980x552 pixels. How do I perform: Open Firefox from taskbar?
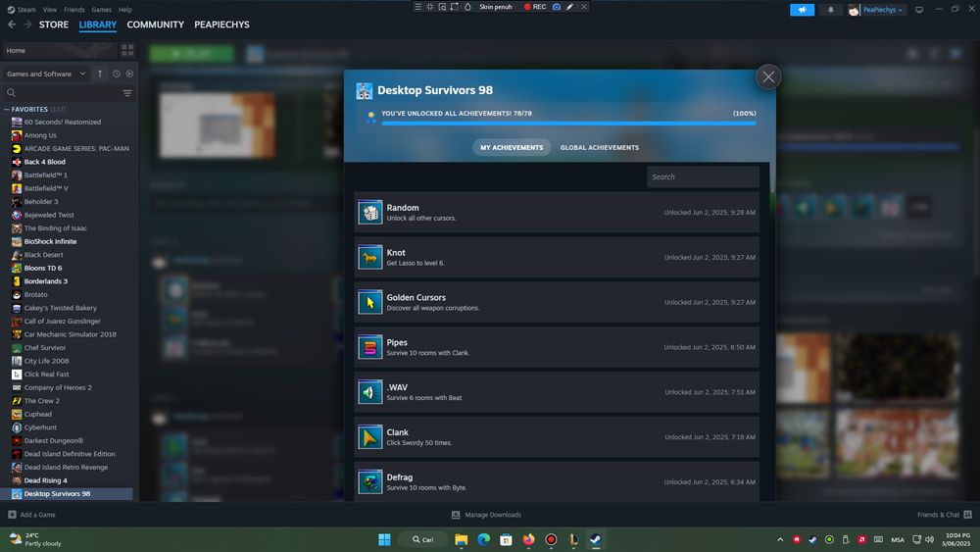(x=529, y=539)
